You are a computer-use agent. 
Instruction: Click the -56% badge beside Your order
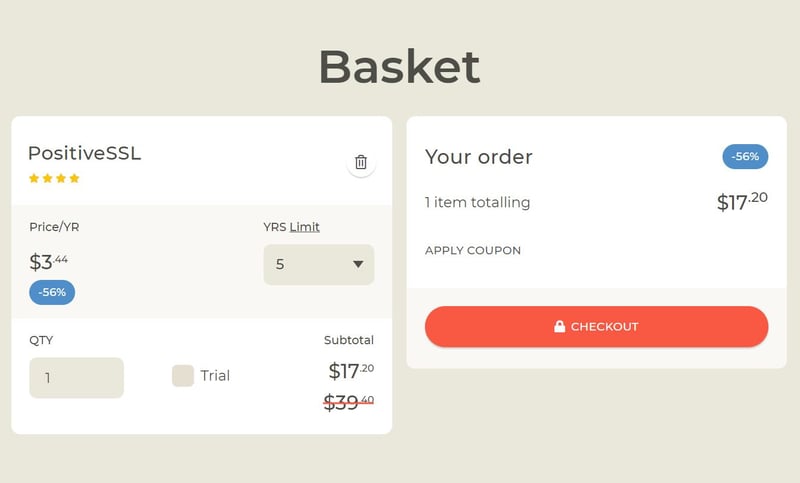tap(745, 156)
